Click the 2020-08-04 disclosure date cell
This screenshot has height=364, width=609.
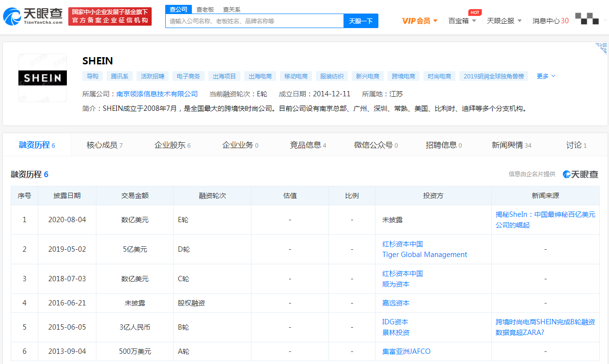pyautogui.click(x=67, y=220)
